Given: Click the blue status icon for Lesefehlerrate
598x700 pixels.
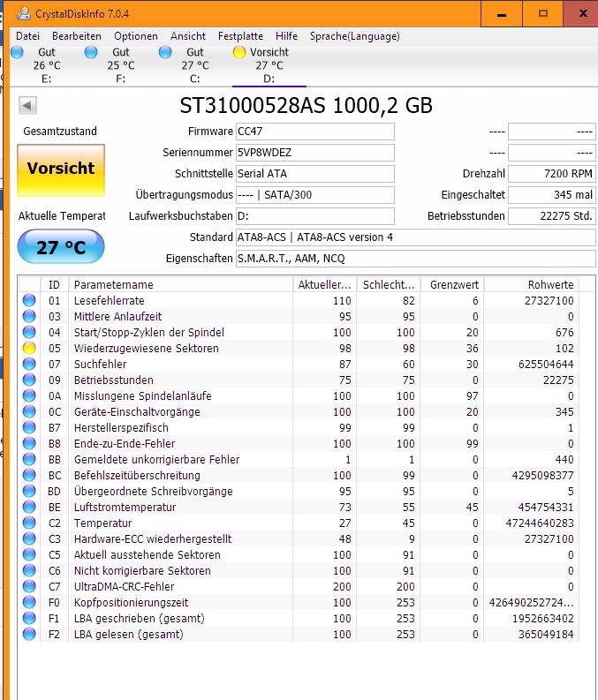Looking at the screenshot, I should (29, 300).
